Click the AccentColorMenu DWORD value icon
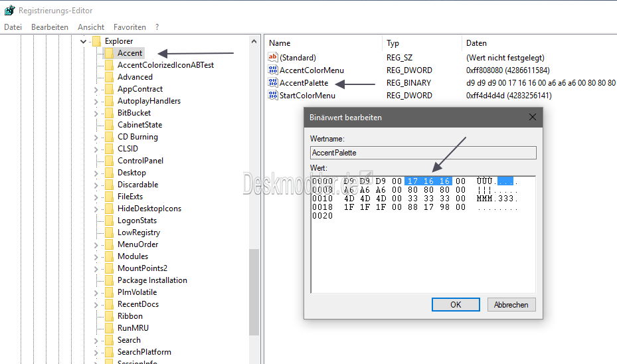This screenshot has height=364, width=617. (273, 70)
